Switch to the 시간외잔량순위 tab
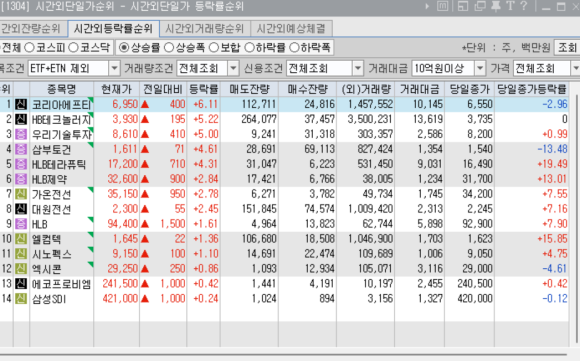This screenshot has height=361, width=580. (33, 28)
